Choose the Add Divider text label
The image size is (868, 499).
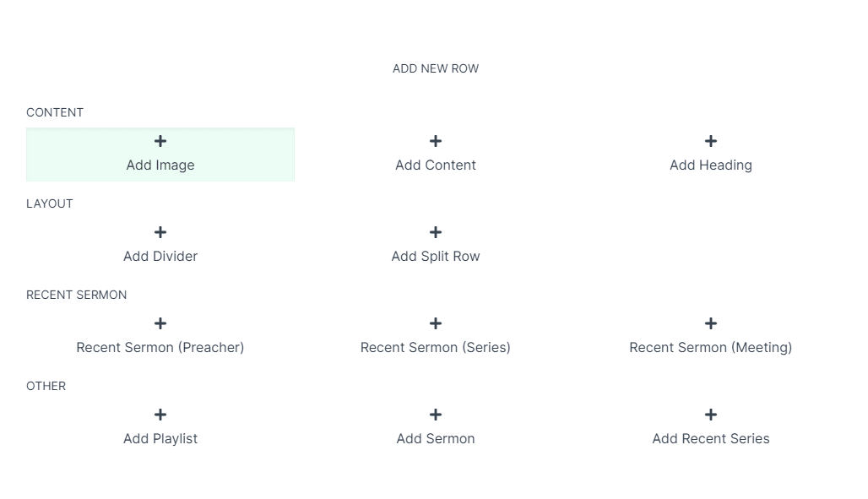coord(160,257)
